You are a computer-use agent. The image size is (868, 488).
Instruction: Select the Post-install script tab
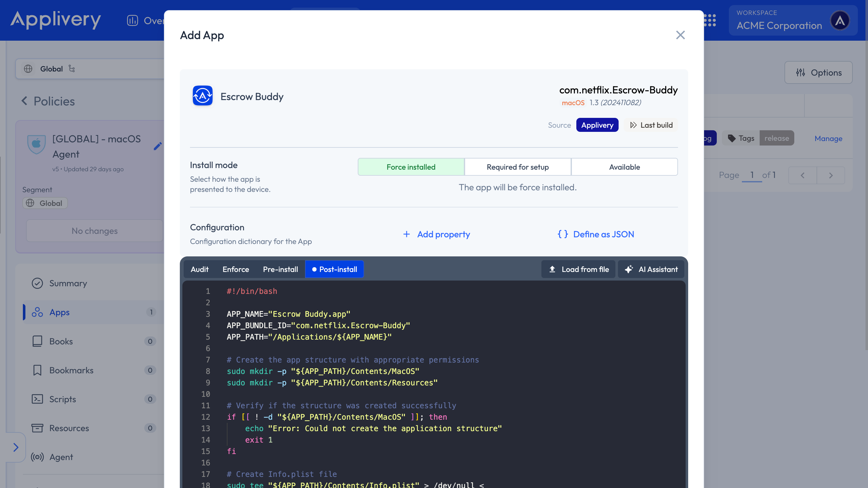tap(334, 269)
